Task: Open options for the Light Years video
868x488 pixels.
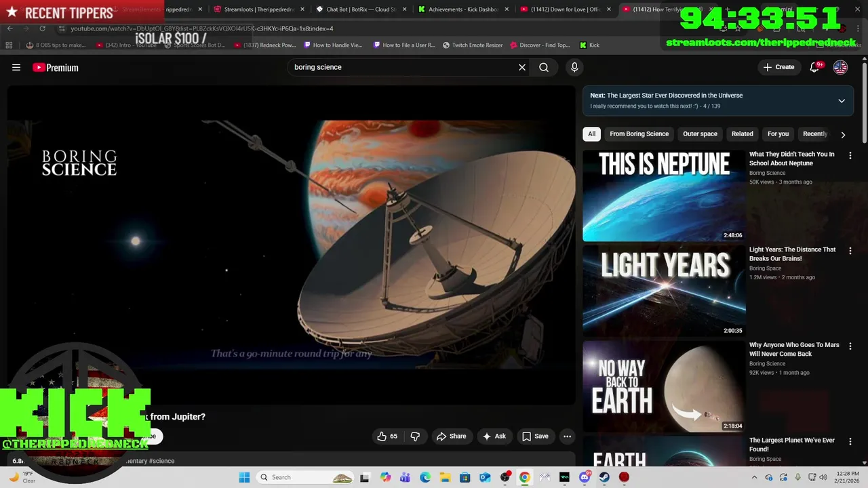Action: (x=850, y=250)
